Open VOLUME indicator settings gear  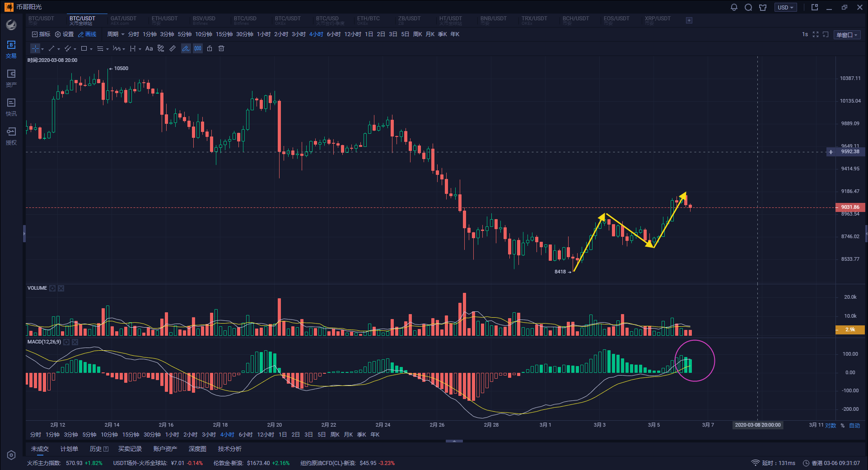[52, 288]
